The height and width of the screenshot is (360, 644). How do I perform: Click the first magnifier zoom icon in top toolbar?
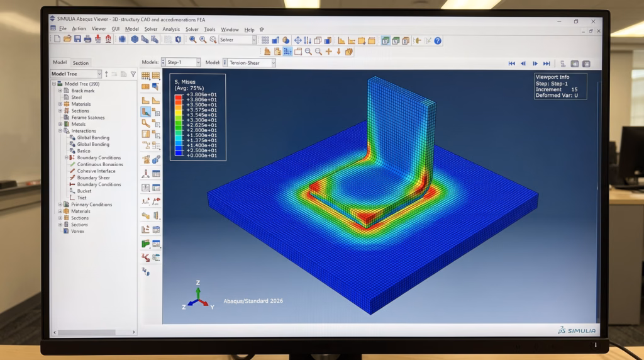pyautogui.click(x=192, y=40)
